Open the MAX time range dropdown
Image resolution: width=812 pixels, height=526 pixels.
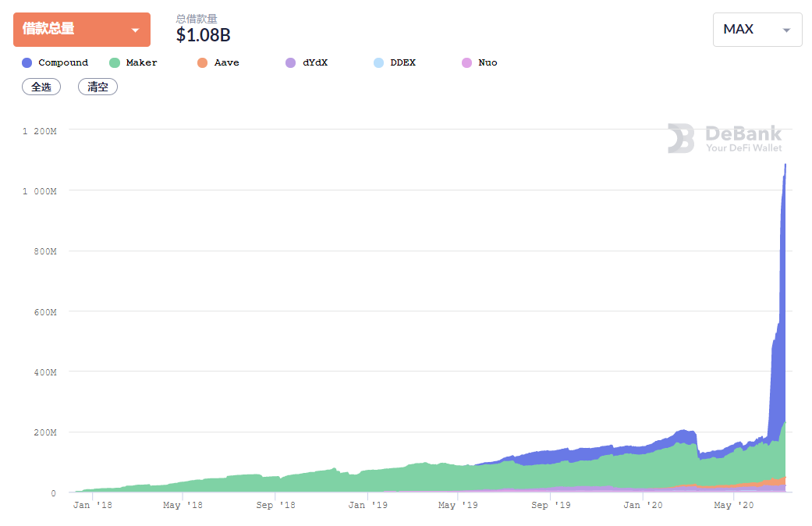[x=757, y=30]
